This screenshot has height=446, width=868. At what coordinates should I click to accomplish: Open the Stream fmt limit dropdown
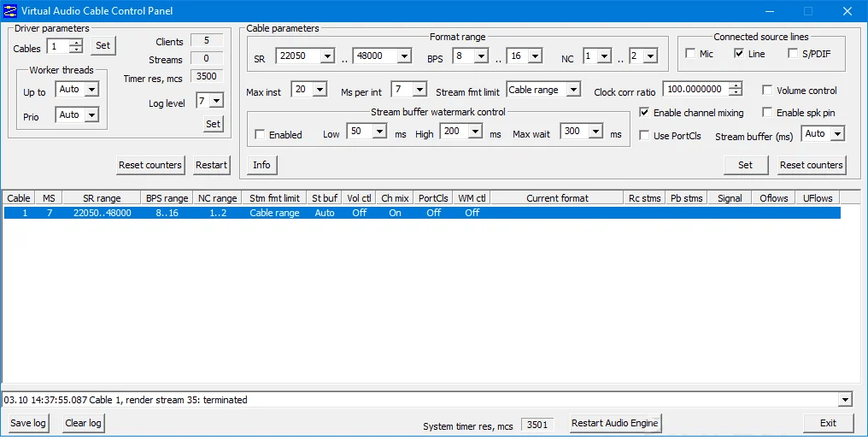[573, 89]
